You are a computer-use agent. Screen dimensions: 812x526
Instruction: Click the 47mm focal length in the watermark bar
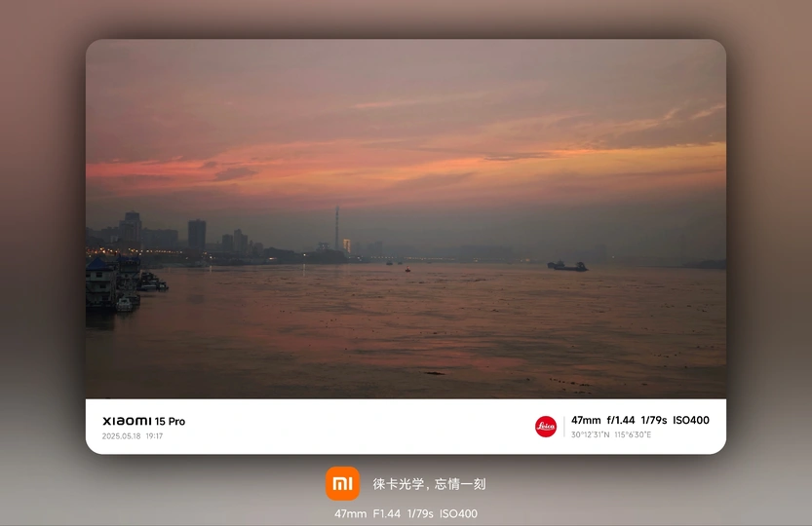coord(586,420)
